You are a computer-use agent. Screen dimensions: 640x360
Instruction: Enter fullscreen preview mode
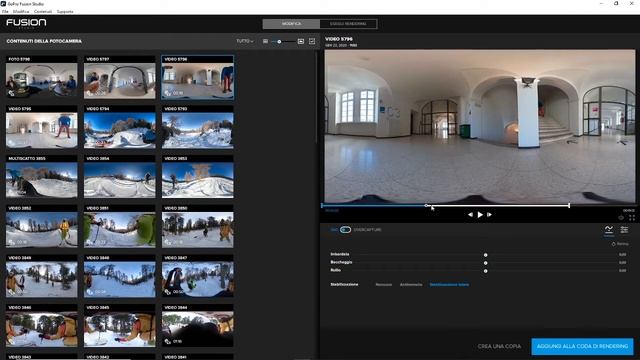(x=632, y=218)
